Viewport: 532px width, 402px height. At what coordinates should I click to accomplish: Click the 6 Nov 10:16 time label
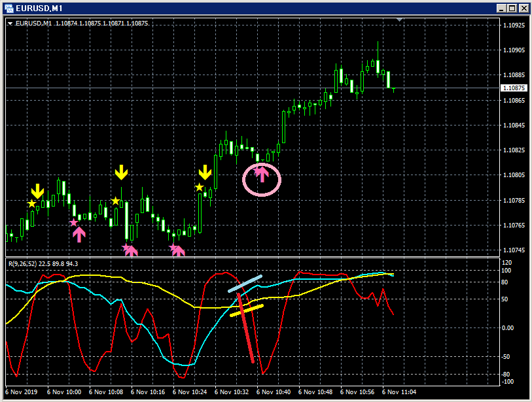click(x=148, y=392)
